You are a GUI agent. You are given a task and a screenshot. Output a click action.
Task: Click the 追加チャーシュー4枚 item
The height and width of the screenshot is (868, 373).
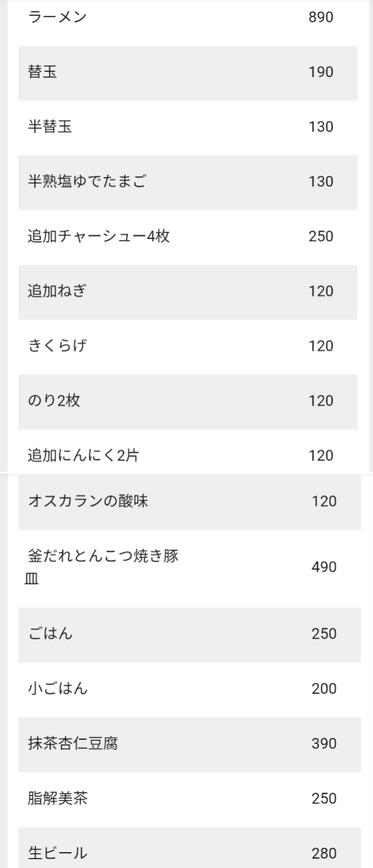pos(99,236)
